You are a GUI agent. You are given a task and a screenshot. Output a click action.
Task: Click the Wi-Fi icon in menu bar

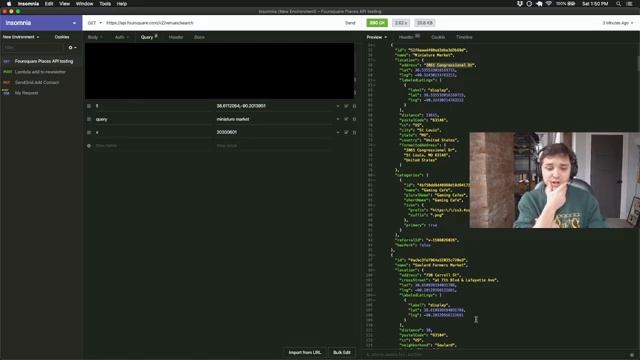click(549, 4)
